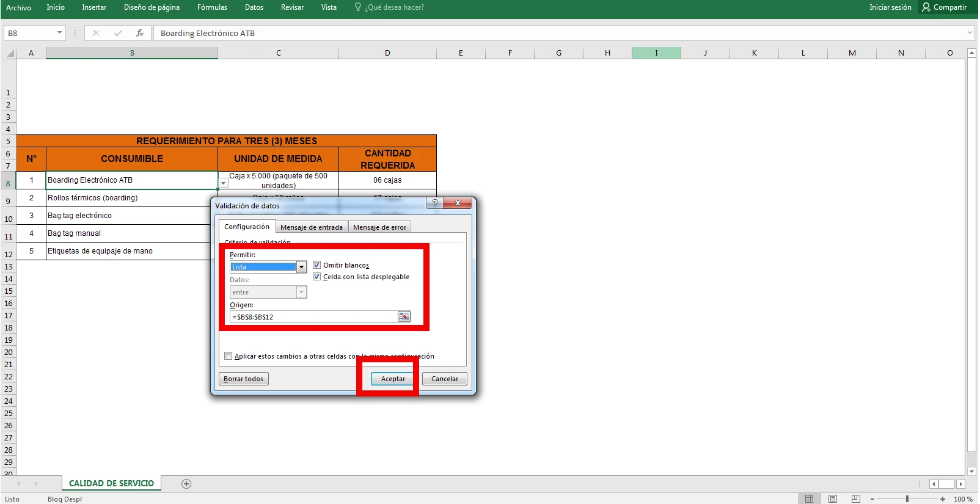Open the Name Box dropdown arrow
The width and height of the screenshot is (980, 504).
tap(59, 33)
